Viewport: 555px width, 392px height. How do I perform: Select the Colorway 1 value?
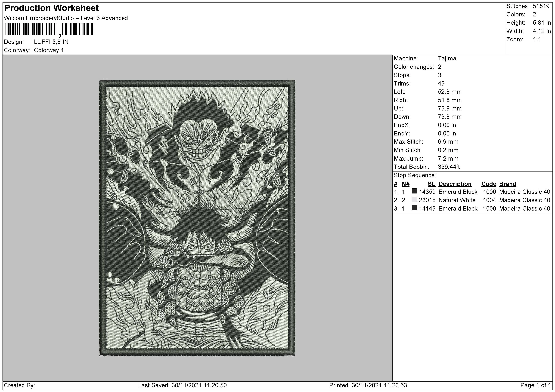(49, 50)
